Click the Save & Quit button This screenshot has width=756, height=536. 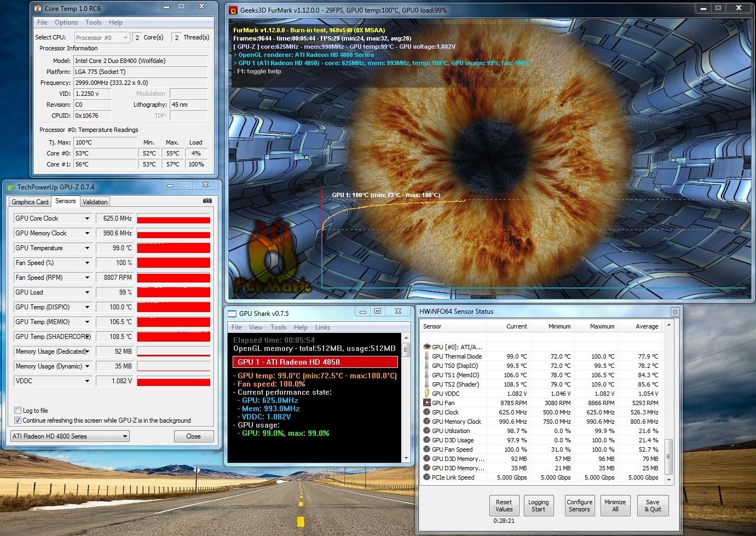tap(653, 505)
